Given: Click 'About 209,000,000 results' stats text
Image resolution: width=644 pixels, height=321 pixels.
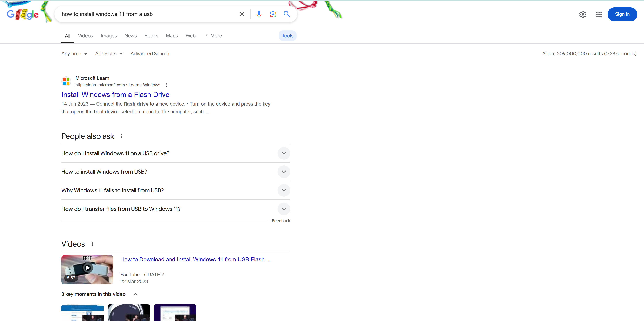Looking at the screenshot, I should (x=589, y=53).
